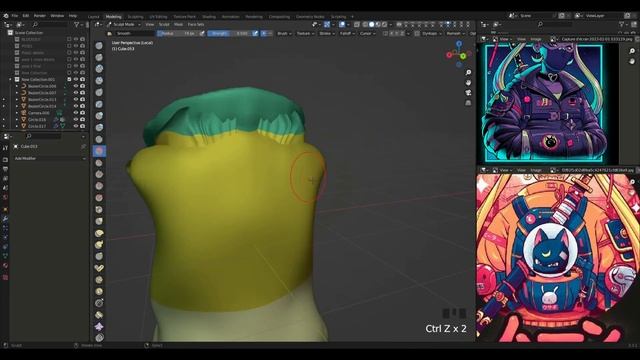
Task: Disable render for Circle.017 camera icon
Action: point(82,126)
